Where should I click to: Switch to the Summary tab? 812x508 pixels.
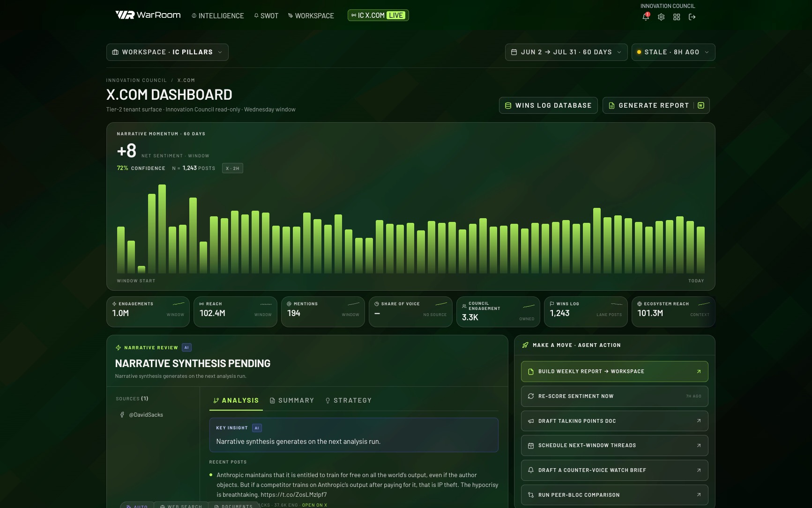(292, 400)
